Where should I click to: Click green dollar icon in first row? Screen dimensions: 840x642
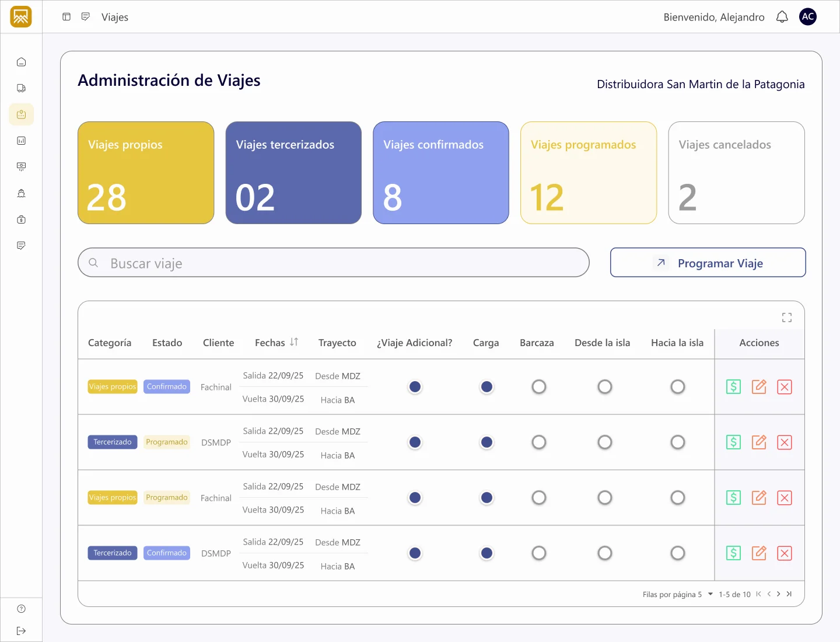[x=733, y=387]
